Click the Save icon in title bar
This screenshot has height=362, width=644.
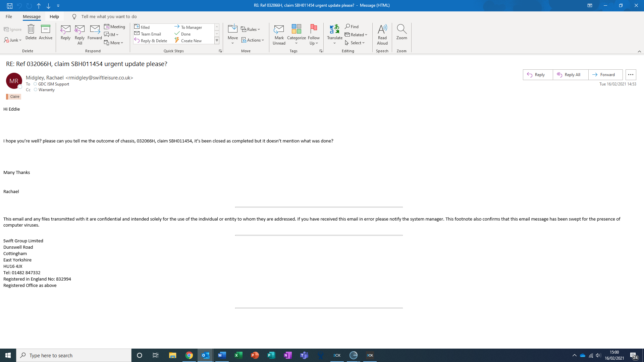click(10, 6)
